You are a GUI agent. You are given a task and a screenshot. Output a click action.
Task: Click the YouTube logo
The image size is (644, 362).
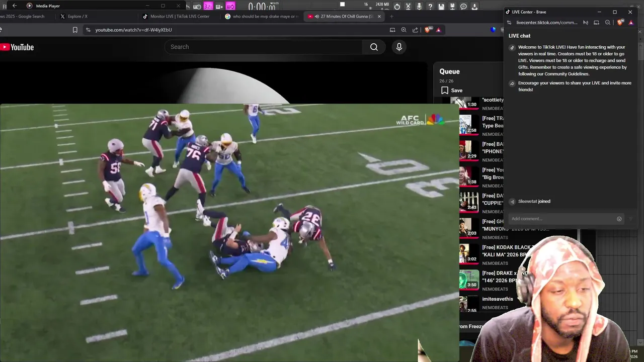17,47
